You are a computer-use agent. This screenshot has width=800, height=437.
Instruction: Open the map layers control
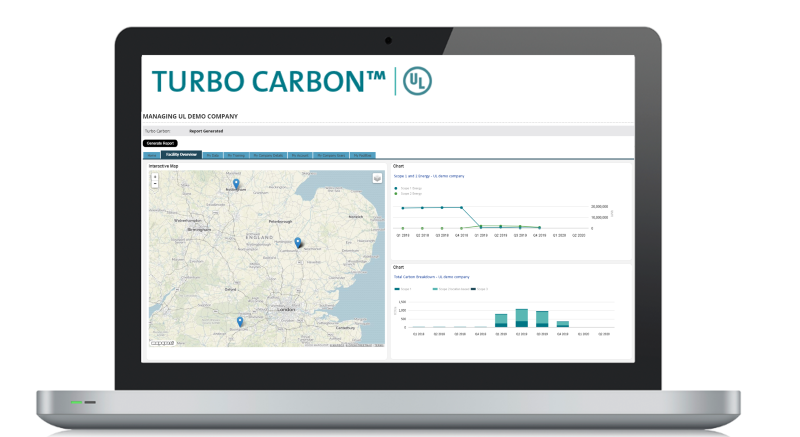(377, 178)
